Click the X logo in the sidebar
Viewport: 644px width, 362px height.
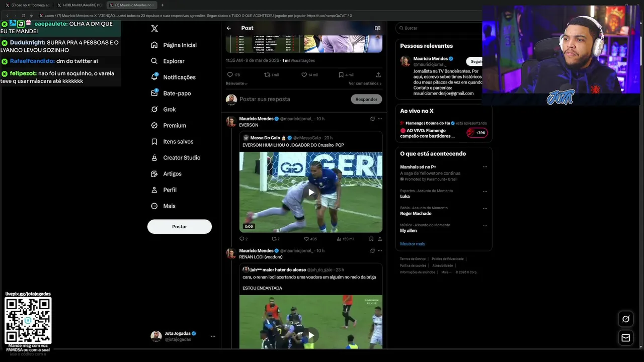click(154, 29)
